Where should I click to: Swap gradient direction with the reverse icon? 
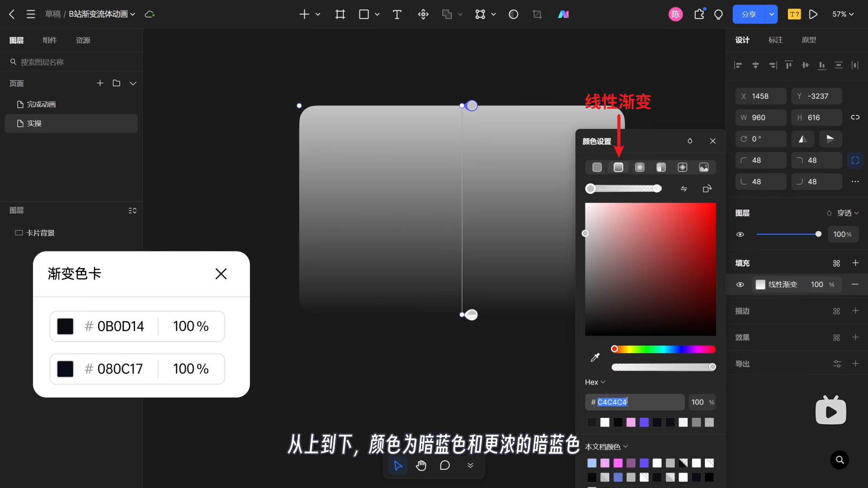point(684,189)
